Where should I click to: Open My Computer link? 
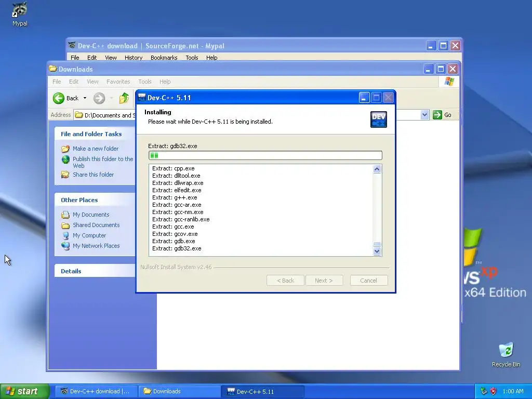(89, 235)
